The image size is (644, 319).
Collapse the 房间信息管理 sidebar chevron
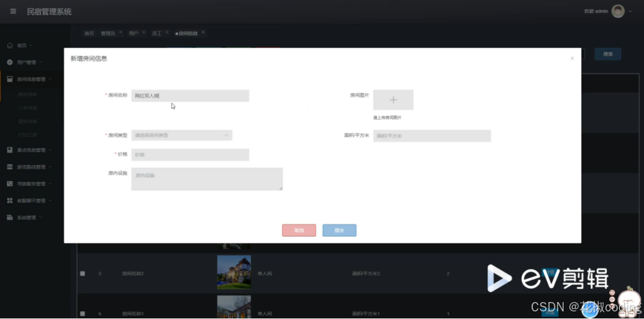click(x=50, y=79)
